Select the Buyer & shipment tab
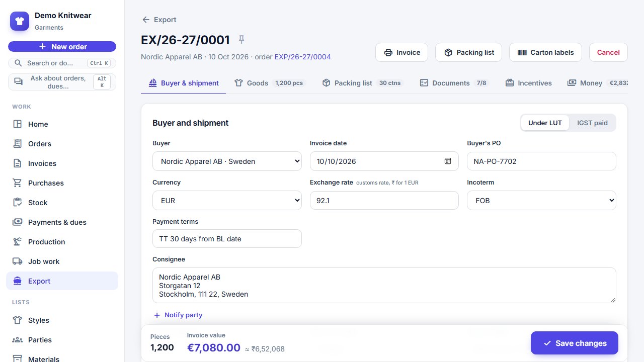Image resolution: width=644 pixels, height=362 pixels. (184, 83)
